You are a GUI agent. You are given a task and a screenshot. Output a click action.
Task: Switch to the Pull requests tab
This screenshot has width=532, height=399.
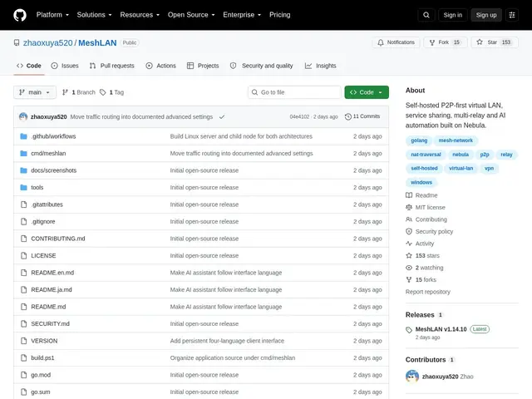[x=112, y=66]
